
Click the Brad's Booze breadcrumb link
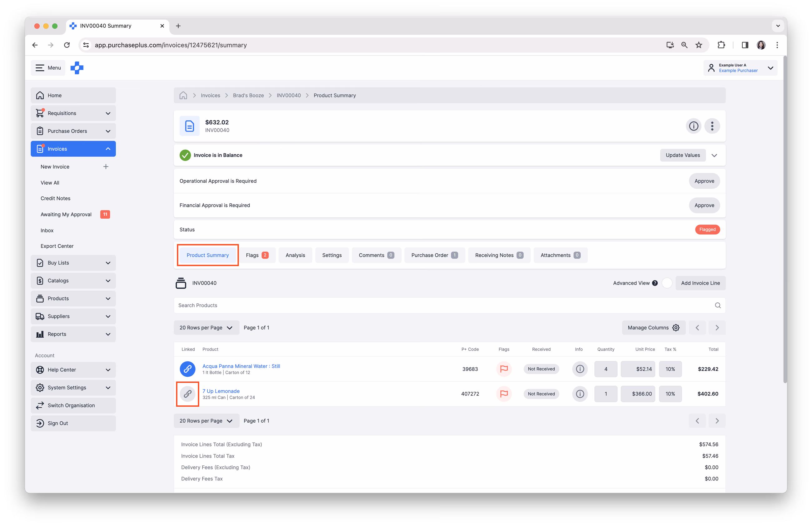(x=248, y=95)
